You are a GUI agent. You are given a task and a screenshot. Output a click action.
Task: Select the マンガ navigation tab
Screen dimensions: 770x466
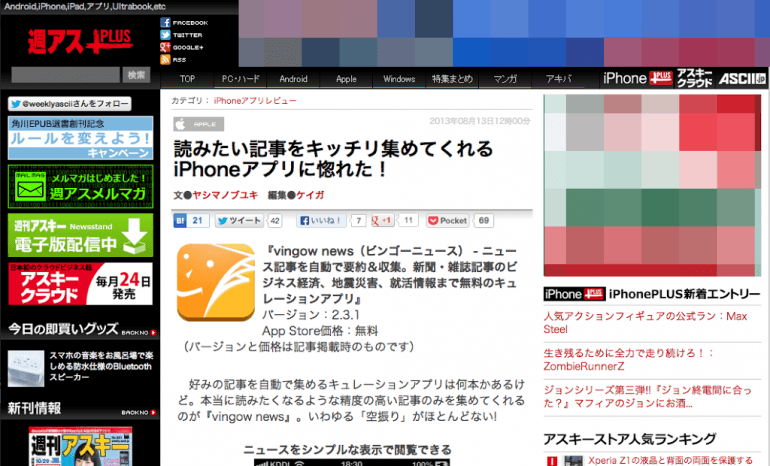coord(505,79)
